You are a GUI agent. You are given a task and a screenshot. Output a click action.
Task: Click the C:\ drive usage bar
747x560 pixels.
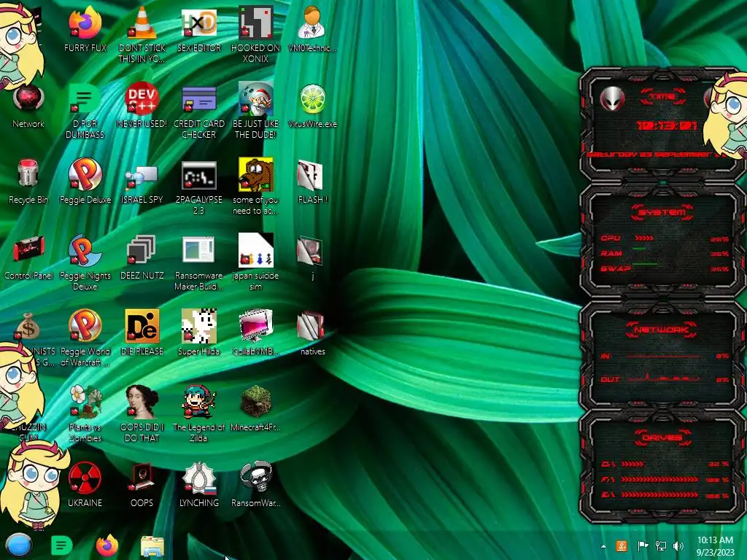tap(632, 464)
